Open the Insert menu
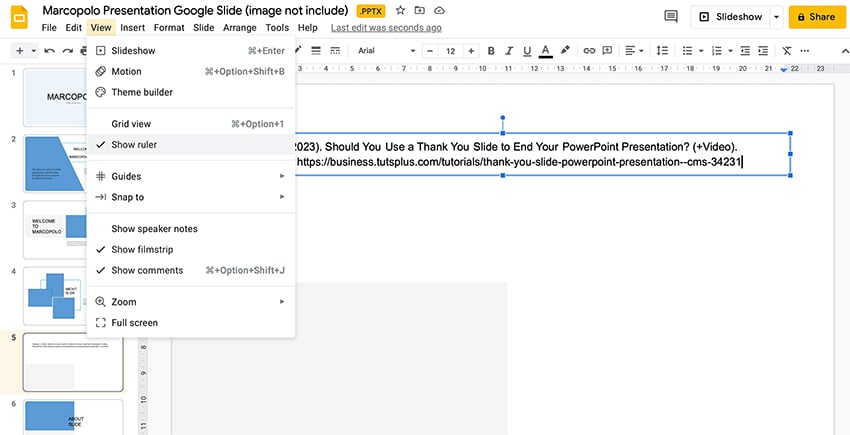 pos(132,28)
